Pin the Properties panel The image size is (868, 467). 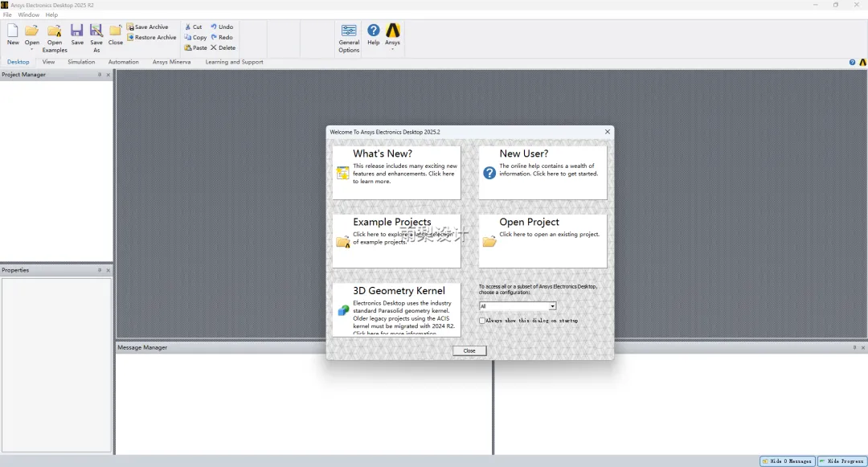tap(100, 270)
